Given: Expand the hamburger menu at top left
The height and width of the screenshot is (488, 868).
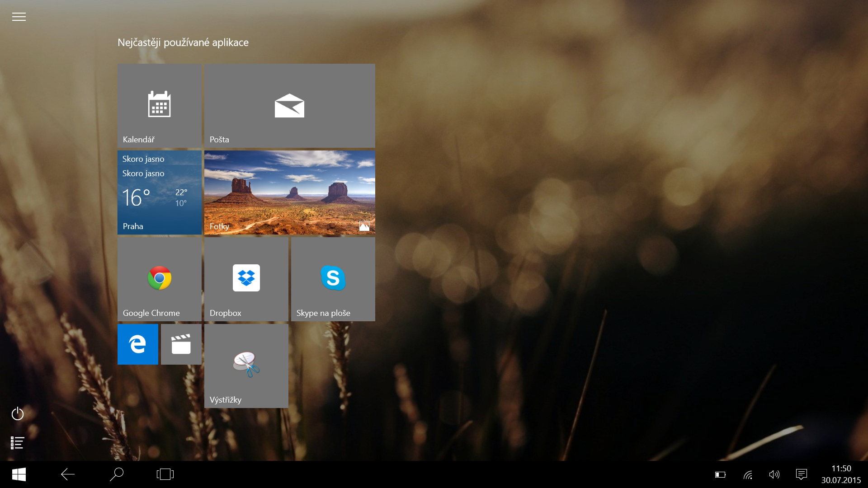Looking at the screenshot, I should click(19, 17).
